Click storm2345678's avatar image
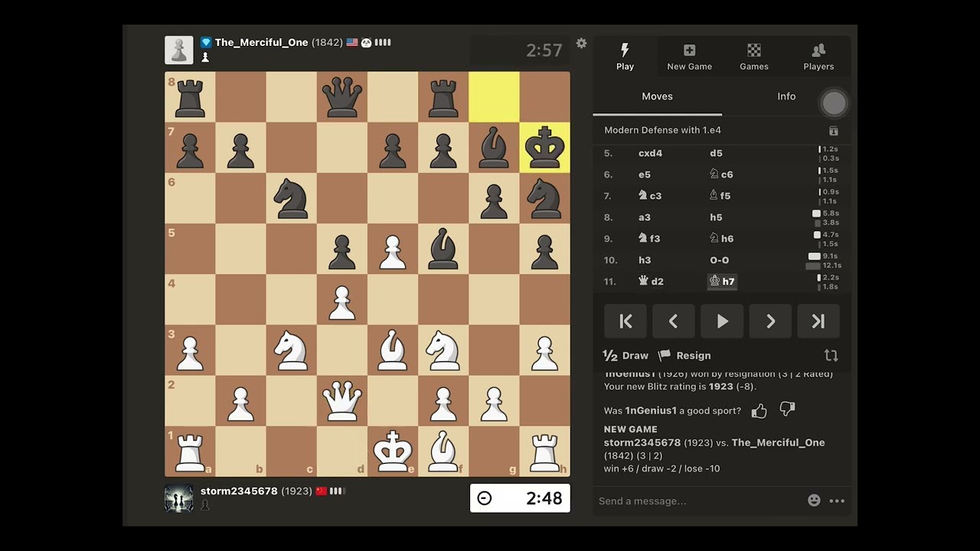The height and width of the screenshot is (551, 980). tap(179, 499)
